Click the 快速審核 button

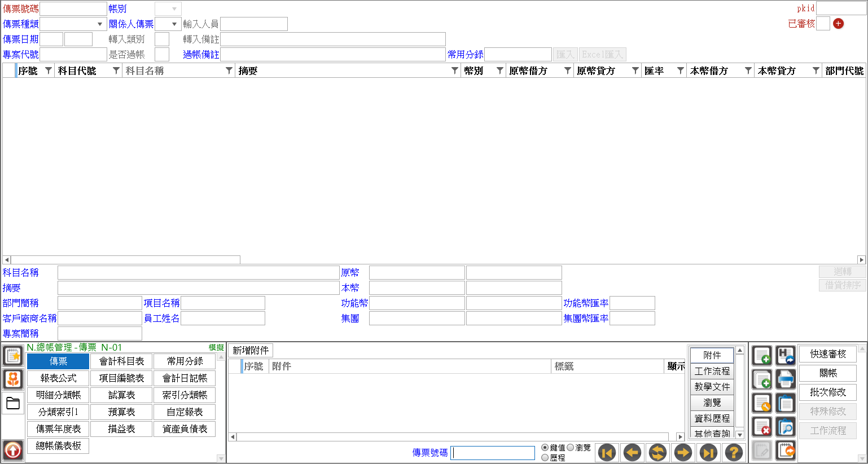[x=828, y=354]
